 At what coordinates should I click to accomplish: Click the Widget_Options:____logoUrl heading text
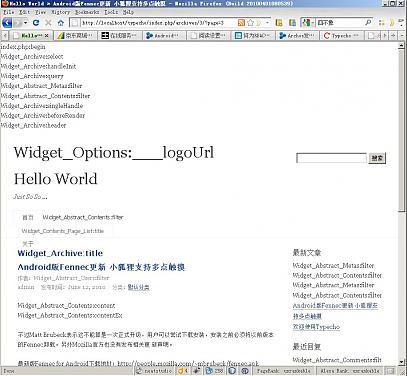pos(114,153)
